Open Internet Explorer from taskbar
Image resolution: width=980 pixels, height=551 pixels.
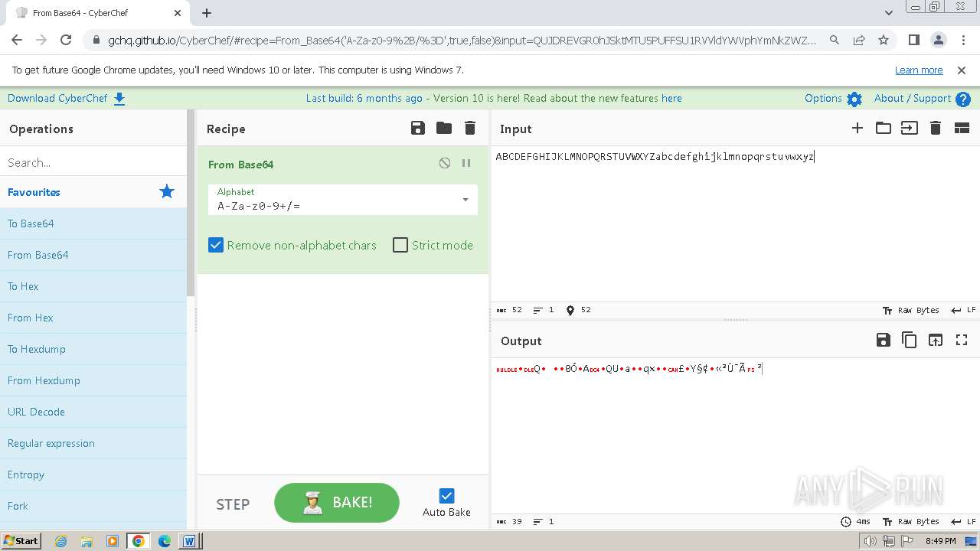[60, 541]
